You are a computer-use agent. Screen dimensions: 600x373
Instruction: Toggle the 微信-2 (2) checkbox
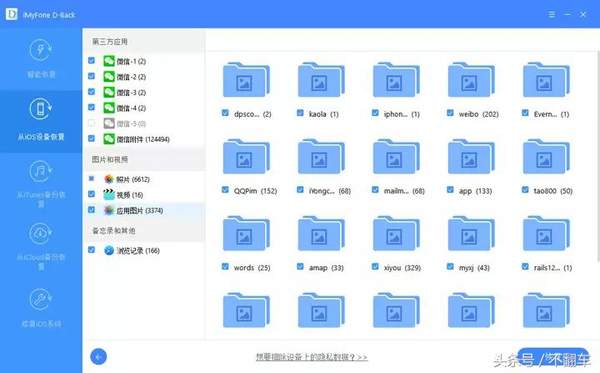click(91, 76)
